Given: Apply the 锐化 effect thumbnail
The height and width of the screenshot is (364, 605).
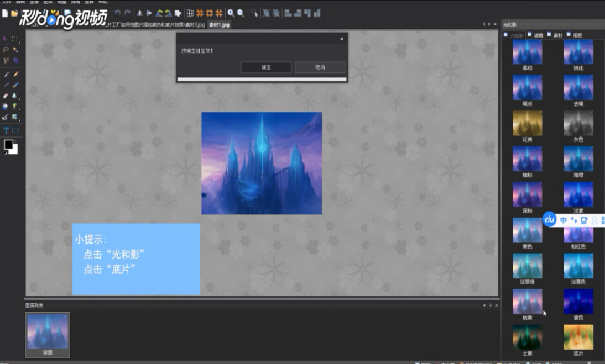Looking at the screenshot, I should point(578,52).
